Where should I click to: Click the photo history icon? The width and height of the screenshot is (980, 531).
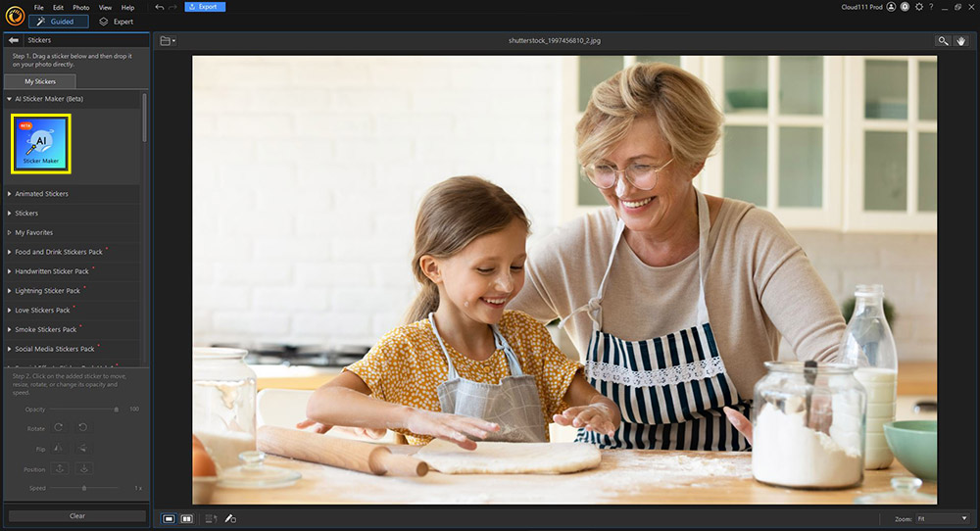(x=212, y=518)
